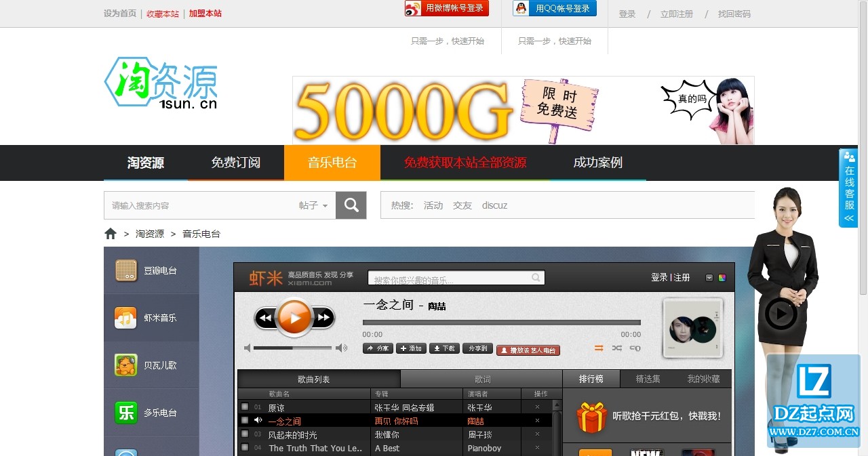Open 免费获取本站全部资源 in the navigation bar
868x456 pixels.
(x=465, y=163)
